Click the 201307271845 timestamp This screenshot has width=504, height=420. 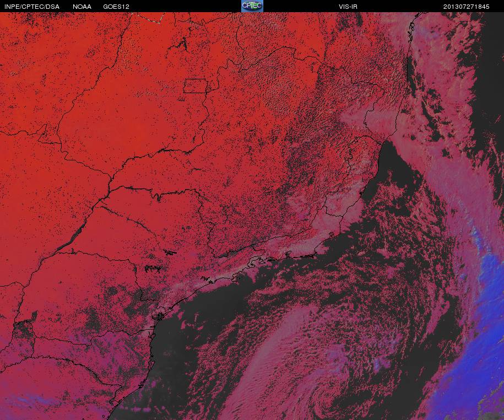(466, 7)
